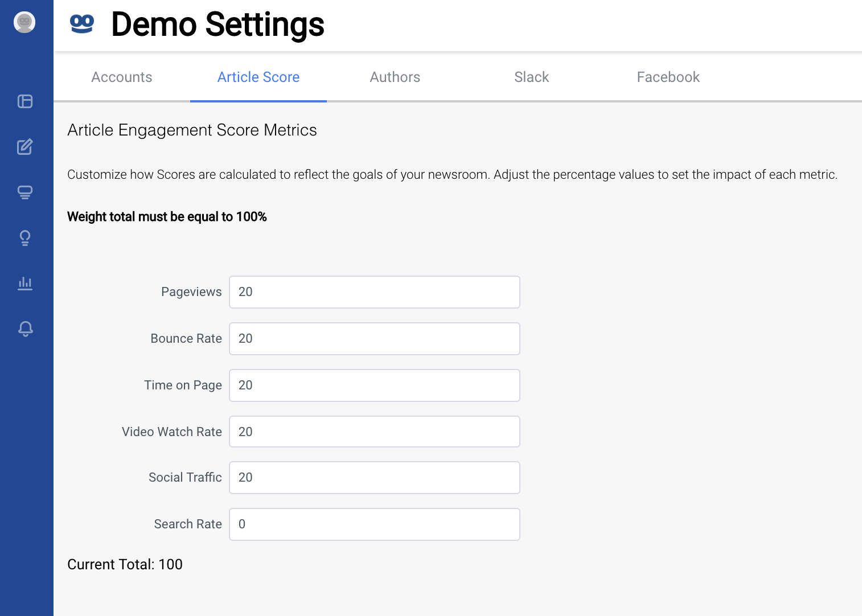Open analytics with the bar chart icon
The image size is (862, 616).
[26, 283]
